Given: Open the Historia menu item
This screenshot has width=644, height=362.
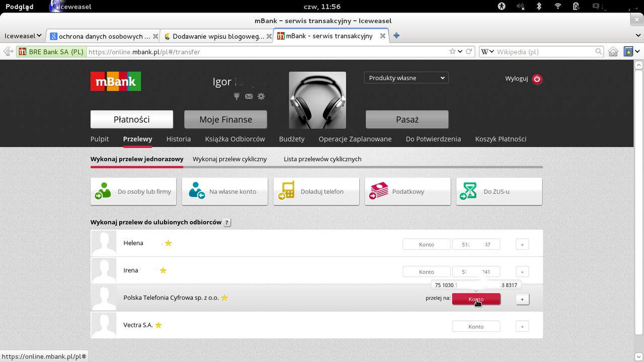Looking at the screenshot, I should [x=179, y=139].
